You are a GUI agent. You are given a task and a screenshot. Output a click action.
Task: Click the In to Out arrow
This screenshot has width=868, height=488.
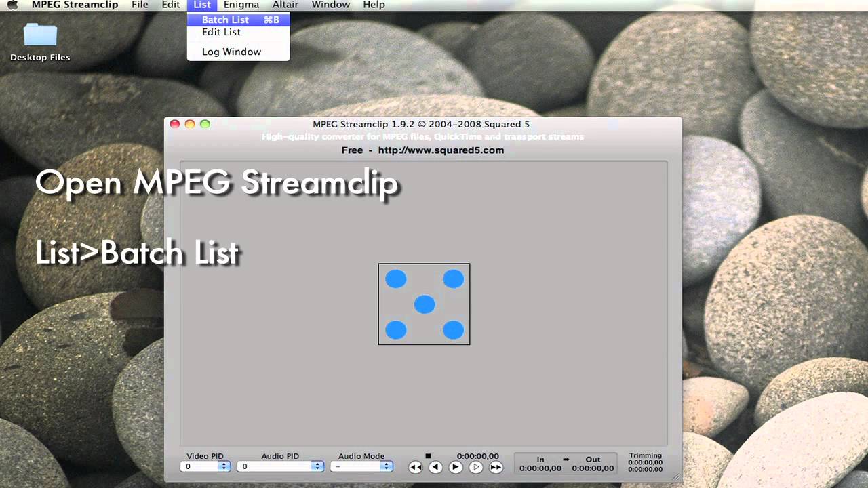(566, 459)
